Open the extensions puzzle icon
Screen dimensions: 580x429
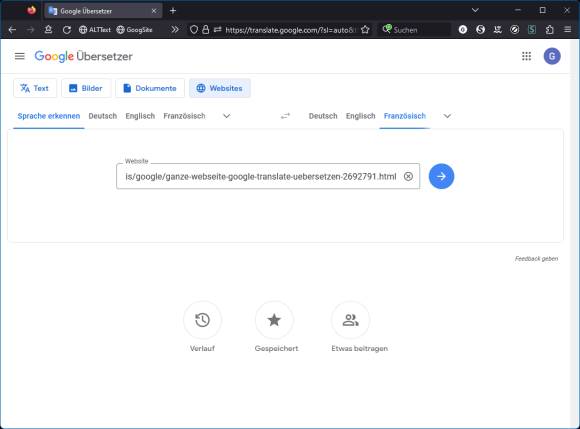[x=550, y=30]
